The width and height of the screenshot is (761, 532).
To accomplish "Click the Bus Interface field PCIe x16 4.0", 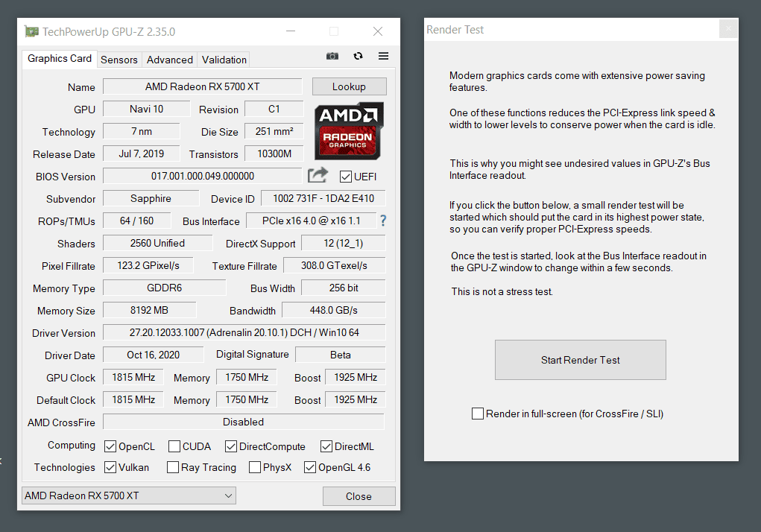I will tap(311, 220).
